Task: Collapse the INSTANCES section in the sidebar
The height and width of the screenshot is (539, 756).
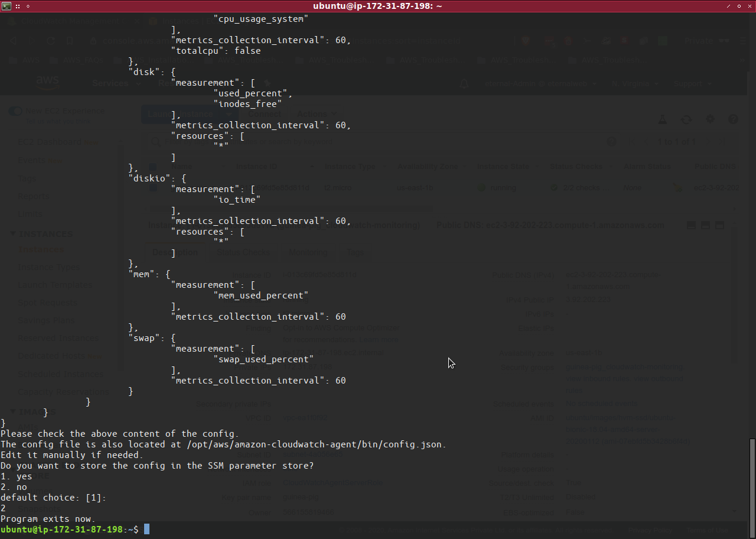Action: pyautogui.click(x=13, y=234)
